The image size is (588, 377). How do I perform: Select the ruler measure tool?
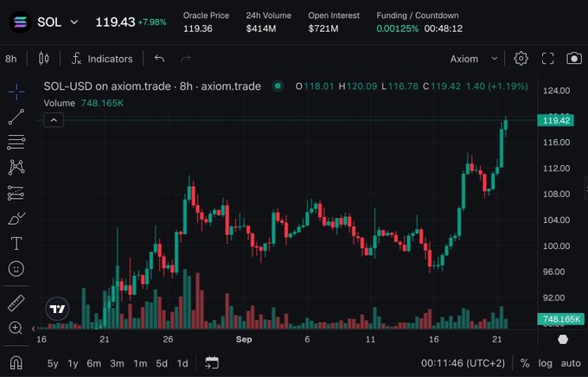coord(16,304)
